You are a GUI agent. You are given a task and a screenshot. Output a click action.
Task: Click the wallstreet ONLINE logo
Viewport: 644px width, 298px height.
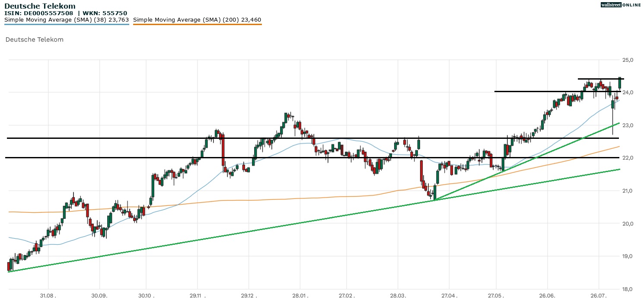621,5
